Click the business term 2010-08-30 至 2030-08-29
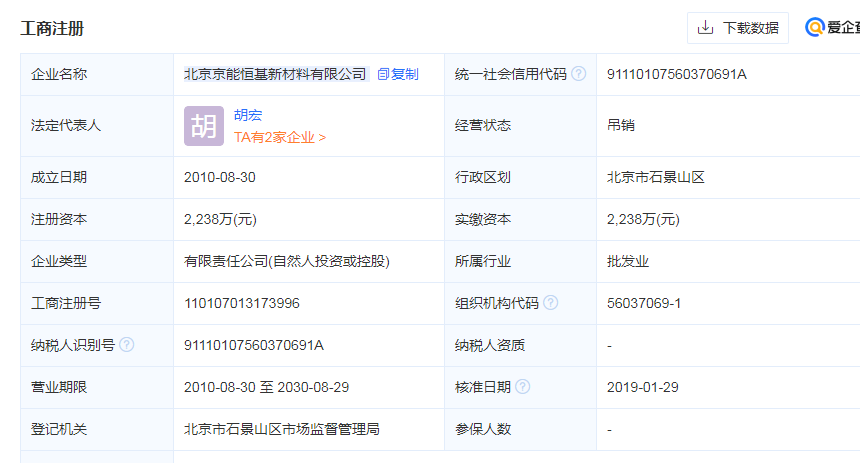The height and width of the screenshot is (463, 860). tap(267, 387)
